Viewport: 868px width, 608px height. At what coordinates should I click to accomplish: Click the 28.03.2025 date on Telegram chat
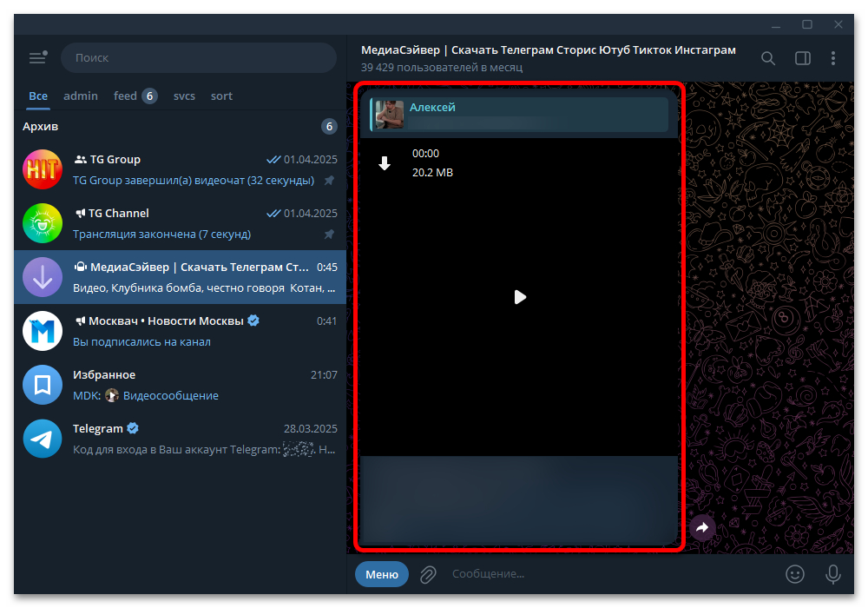tap(311, 428)
